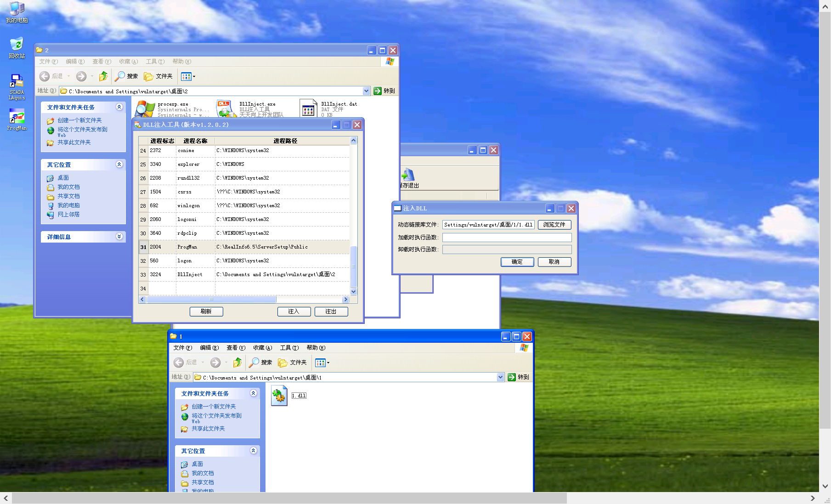Select the DllInject.dat file icon

[308, 109]
